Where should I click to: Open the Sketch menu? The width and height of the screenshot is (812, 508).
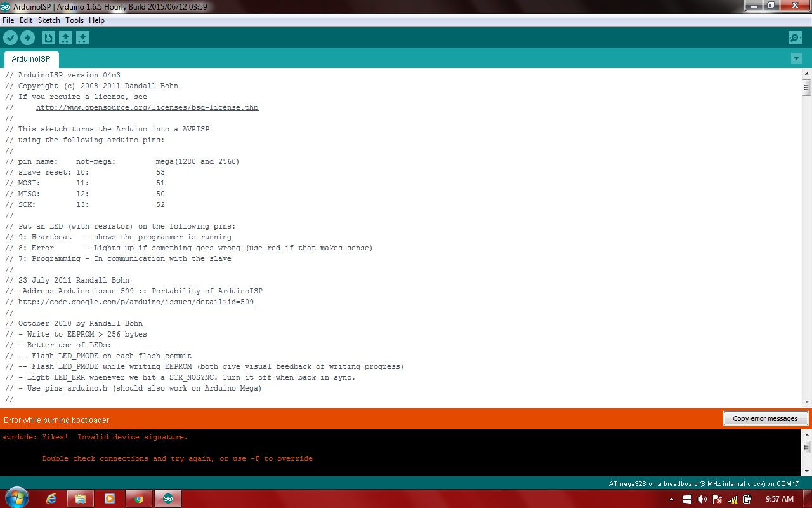(x=49, y=20)
